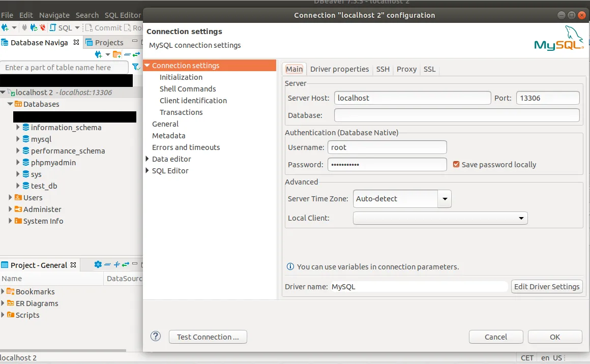Collapse the localhost 2 connection node
590x364 pixels.
point(3,92)
